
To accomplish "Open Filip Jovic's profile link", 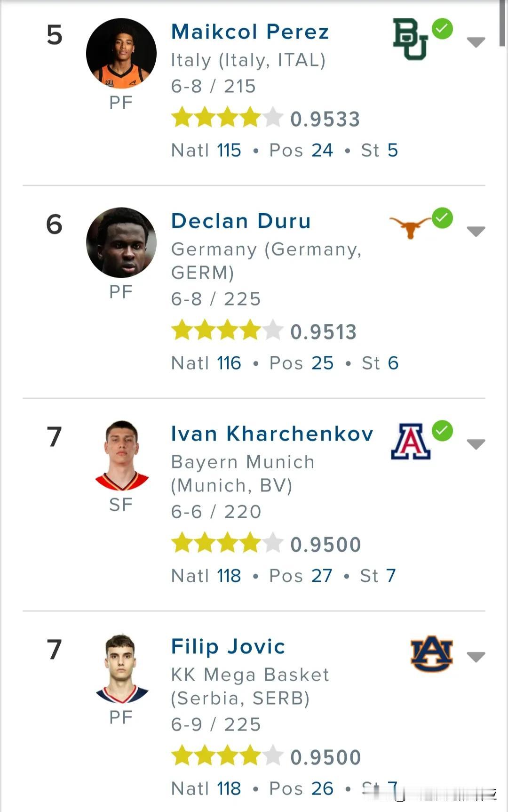I will 228,647.
